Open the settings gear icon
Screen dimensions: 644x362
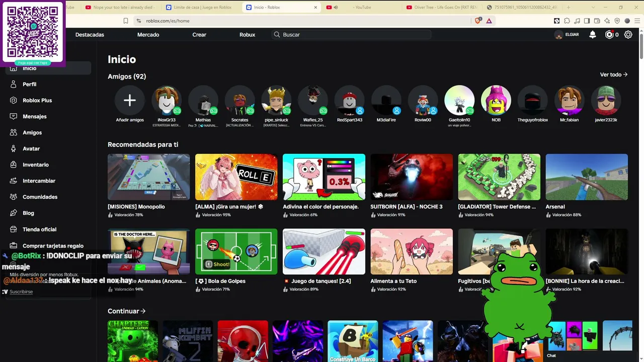click(628, 34)
